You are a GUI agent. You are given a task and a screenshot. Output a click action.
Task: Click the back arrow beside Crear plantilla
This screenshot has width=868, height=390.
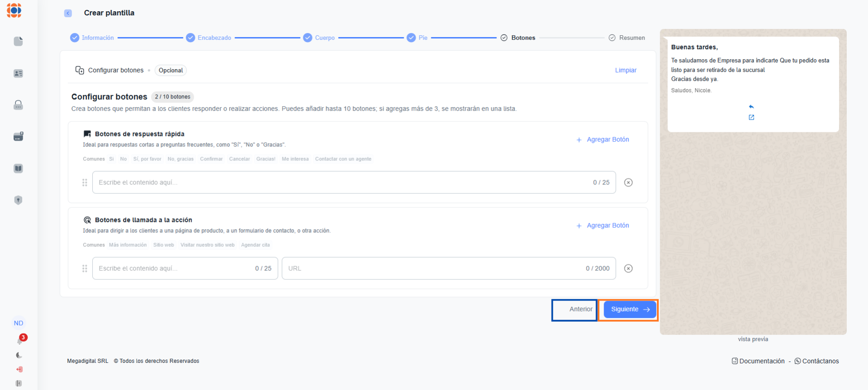coord(68,13)
